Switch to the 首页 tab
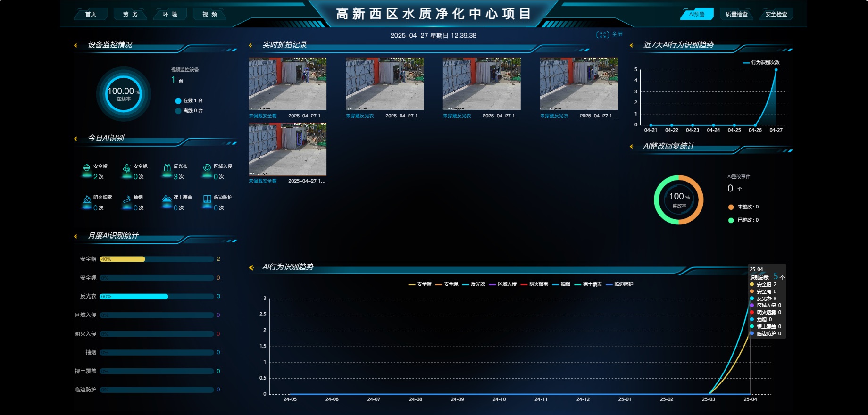The width and height of the screenshot is (868, 415). [x=91, y=14]
